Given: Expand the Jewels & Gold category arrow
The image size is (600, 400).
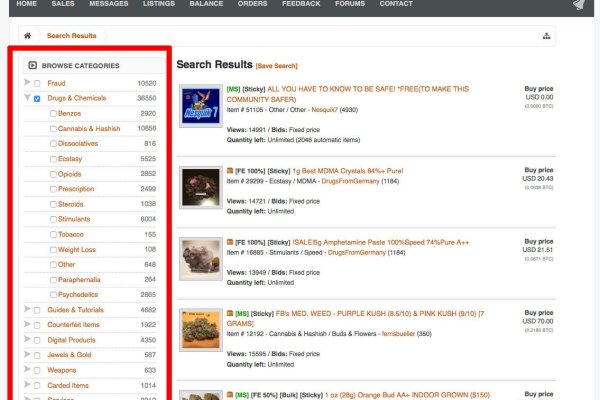Looking at the screenshot, I should tap(27, 355).
